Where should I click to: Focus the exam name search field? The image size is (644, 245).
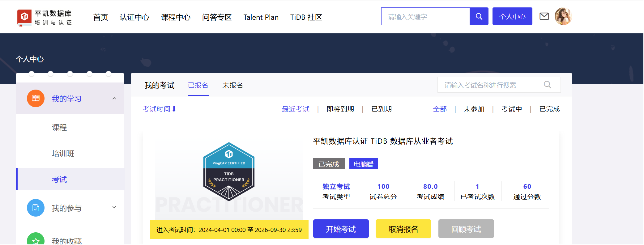click(x=499, y=85)
